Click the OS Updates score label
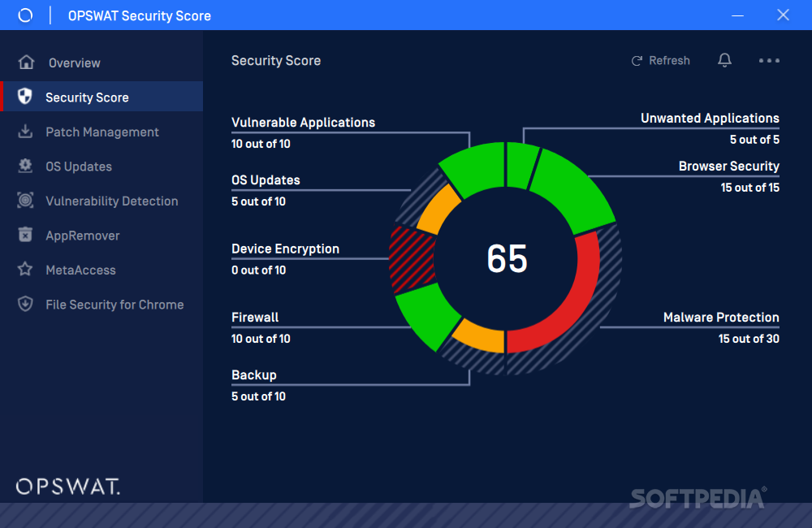This screenshot has width=812, height=528. [x=266, y=180]
